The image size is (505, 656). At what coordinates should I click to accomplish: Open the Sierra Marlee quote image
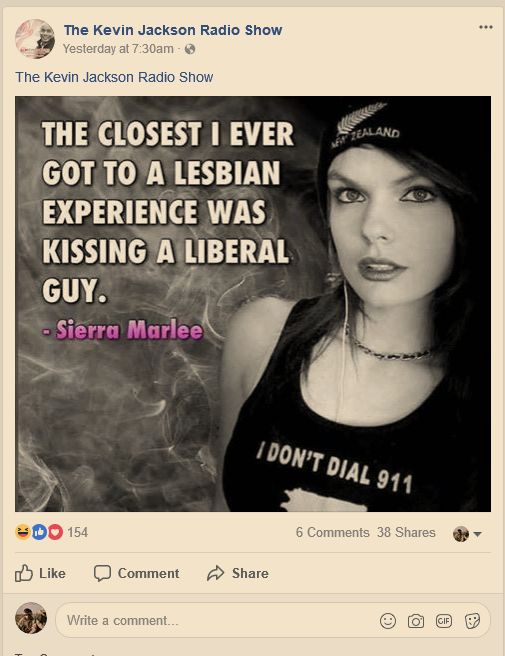(253, 304)
